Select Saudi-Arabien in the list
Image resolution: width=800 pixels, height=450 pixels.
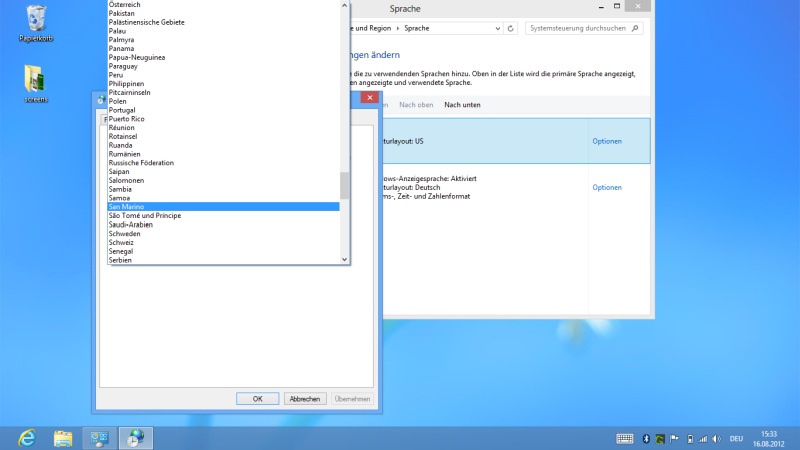pyautogui.click(x=223, y=224)
